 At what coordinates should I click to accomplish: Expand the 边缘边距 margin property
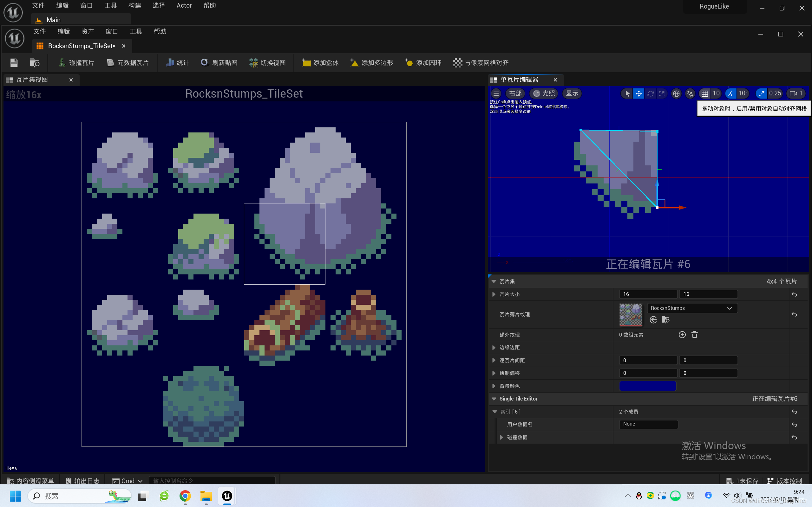click(x=494, y=347)
